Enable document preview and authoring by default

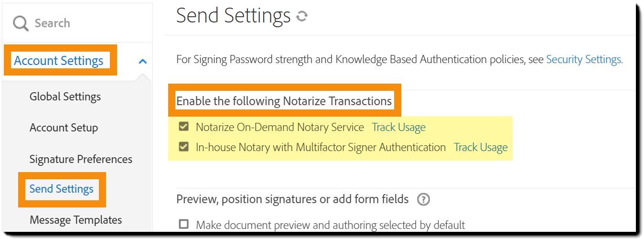[183, 224]
